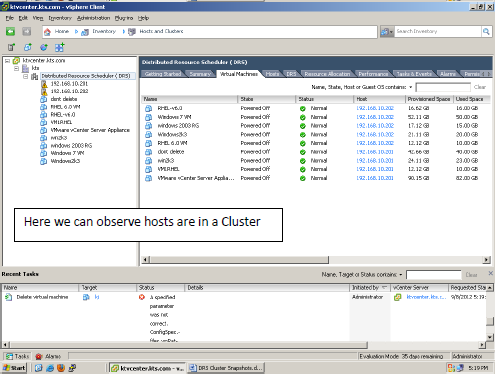
Task: Click Delete virtual machine task icon
Action: tap(8, 297)
